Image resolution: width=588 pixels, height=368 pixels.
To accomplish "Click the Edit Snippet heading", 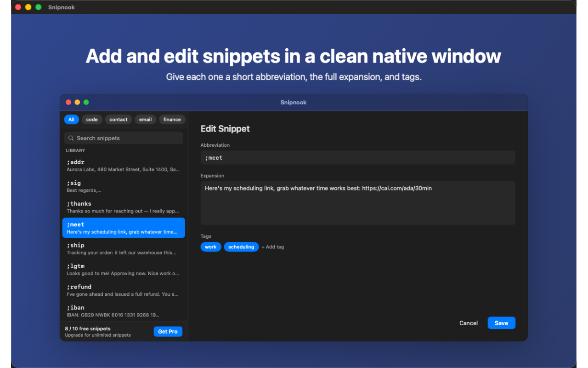I will point(225,129).
